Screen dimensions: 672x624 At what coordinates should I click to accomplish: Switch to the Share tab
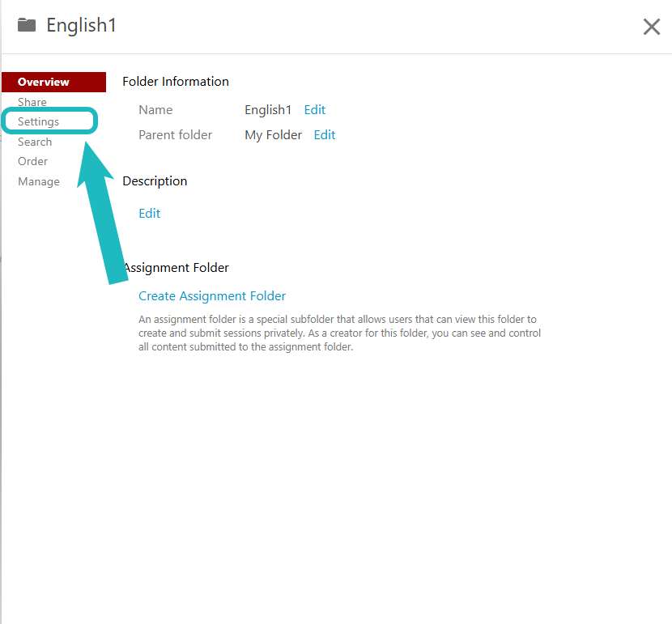click(32, 102)
